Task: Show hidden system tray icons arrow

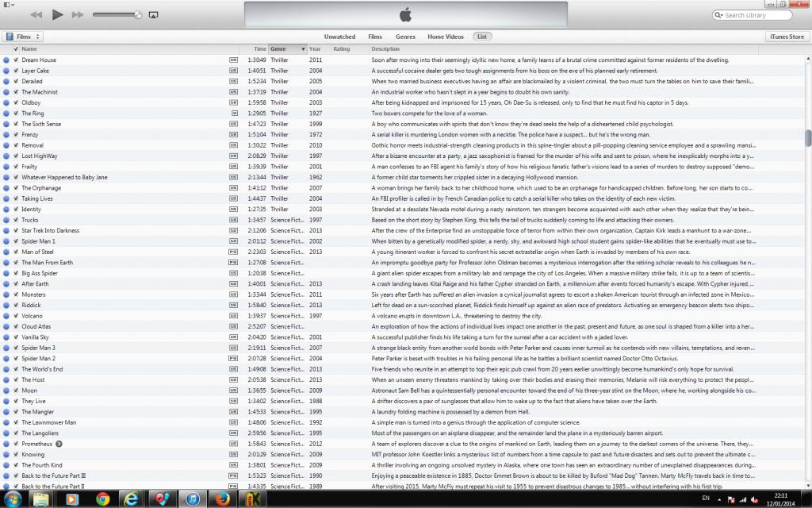Action: click(x=718, y=500)
